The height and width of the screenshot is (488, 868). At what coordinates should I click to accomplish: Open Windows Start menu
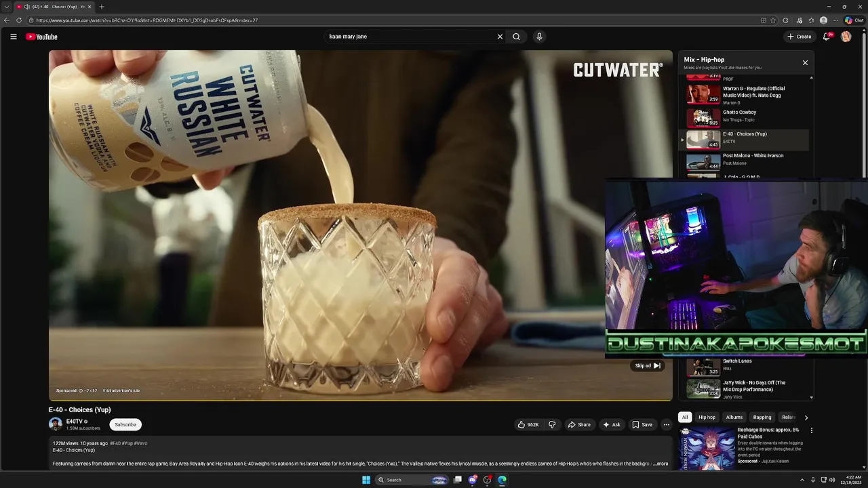(x=366, y=480)
